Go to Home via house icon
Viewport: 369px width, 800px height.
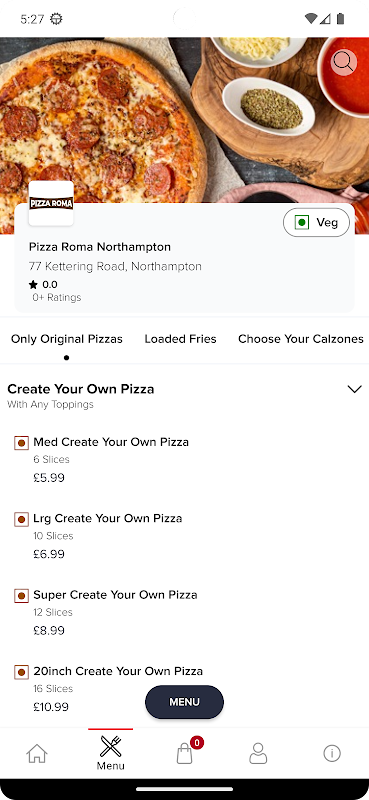click(37, 753)
